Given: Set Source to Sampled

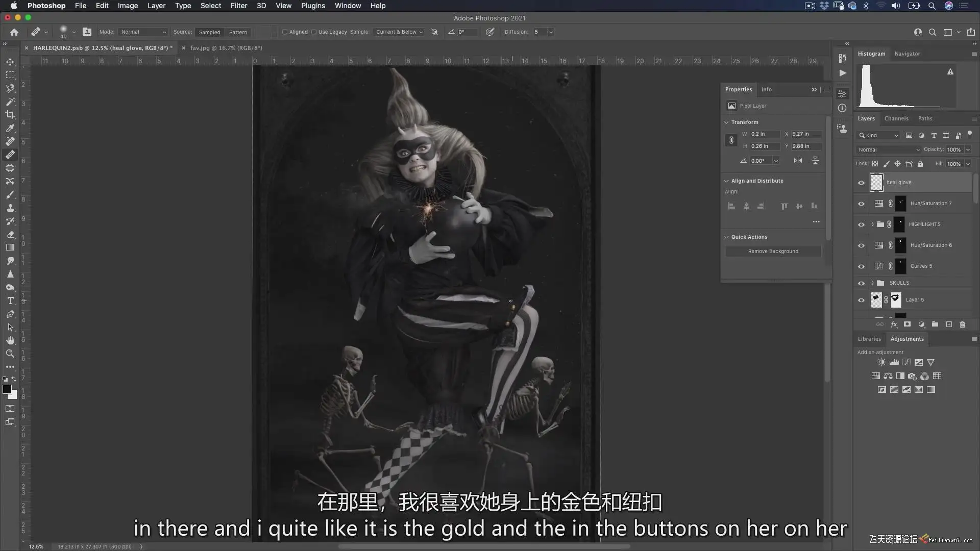Looking at the screenshot, I should (x=209, y=32).
